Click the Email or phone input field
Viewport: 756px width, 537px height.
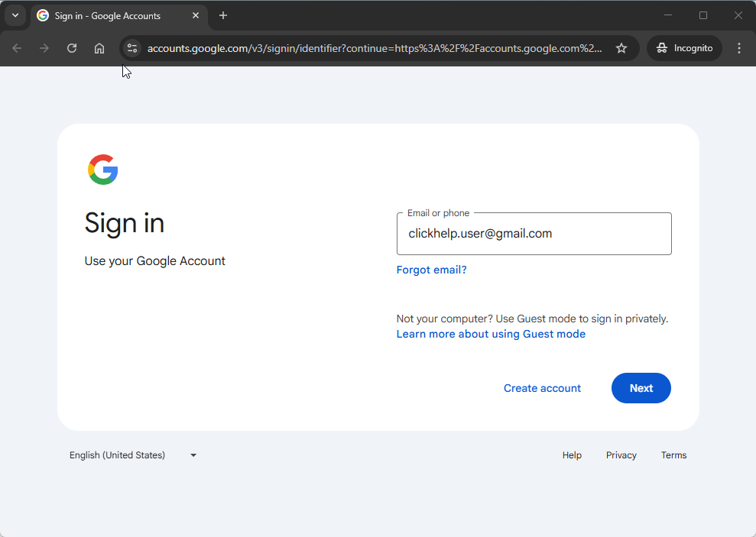coord(534,233)
